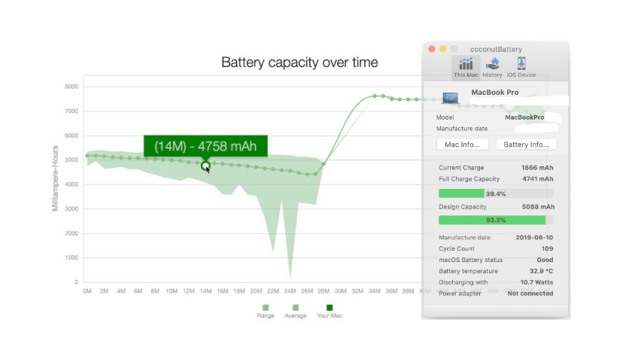The image size is (644, 341).
Task: Click the Battery temperature value 32.9 °C
Action: click(x=542, y=271)
